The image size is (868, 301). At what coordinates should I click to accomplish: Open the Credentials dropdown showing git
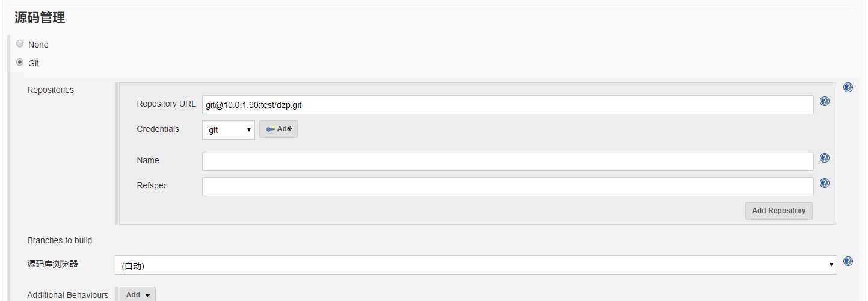click(x=229, y=130)
